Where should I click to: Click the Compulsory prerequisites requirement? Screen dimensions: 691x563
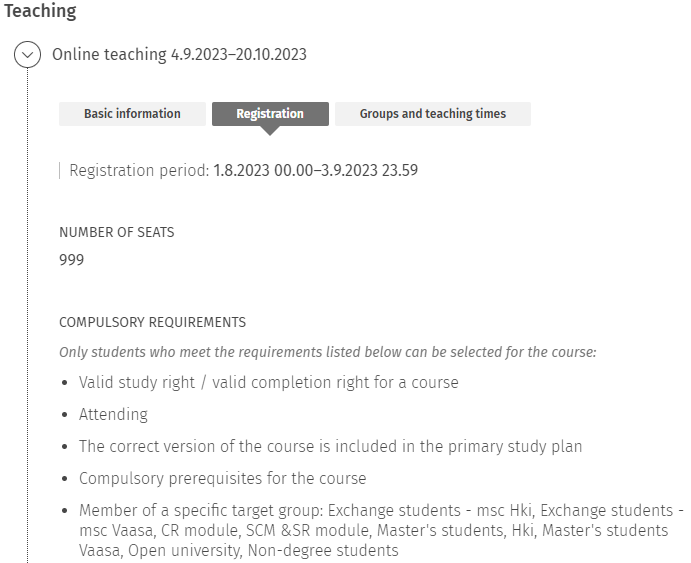(222, 478)
